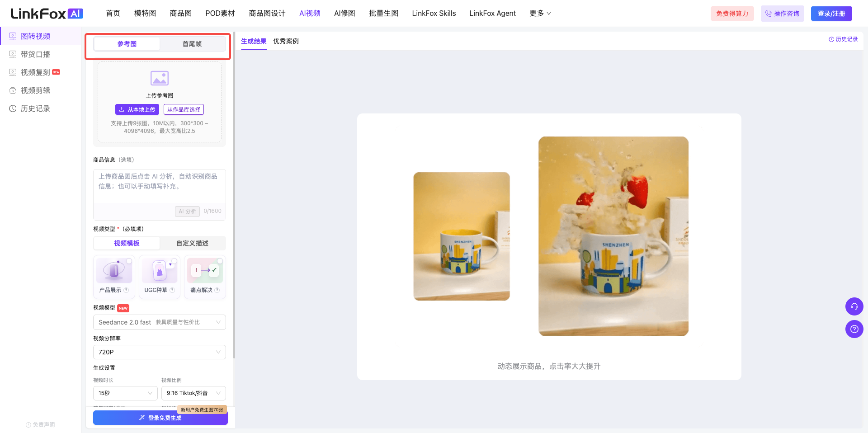Open the LinkFox Agent navigation item
Image resolution: width=868 pixels, height=433 pixels.
(x=493, y=14)
